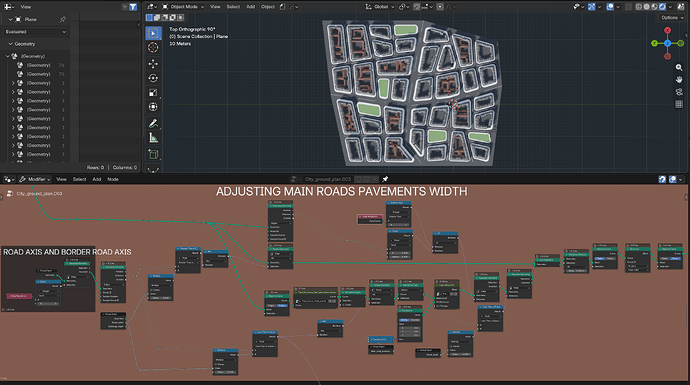Click the Adjusting Main Roads Pavements Width title
This screenshot has width=690, height=385.
pos(341,192)
